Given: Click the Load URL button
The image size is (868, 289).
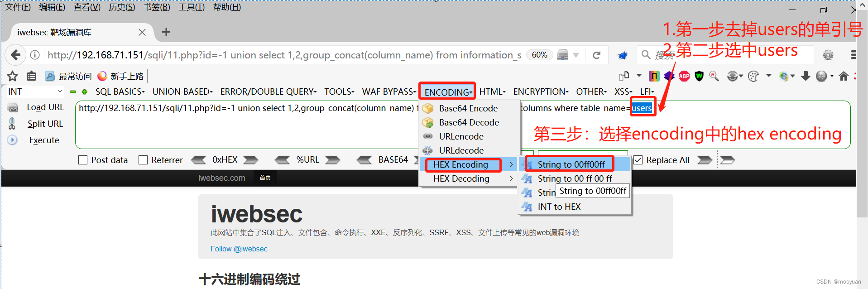Looking at the screenshot, I should tap(45, 107).
